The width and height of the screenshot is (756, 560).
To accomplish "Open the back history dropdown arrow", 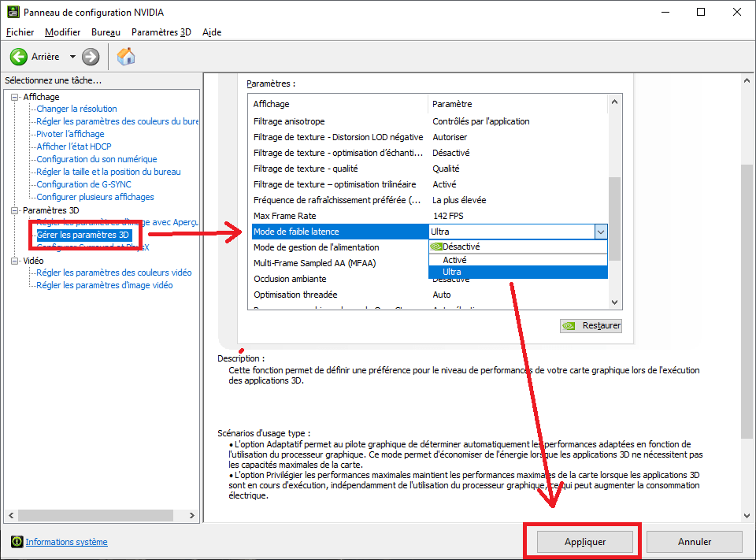I will click(x=72, y=57).
